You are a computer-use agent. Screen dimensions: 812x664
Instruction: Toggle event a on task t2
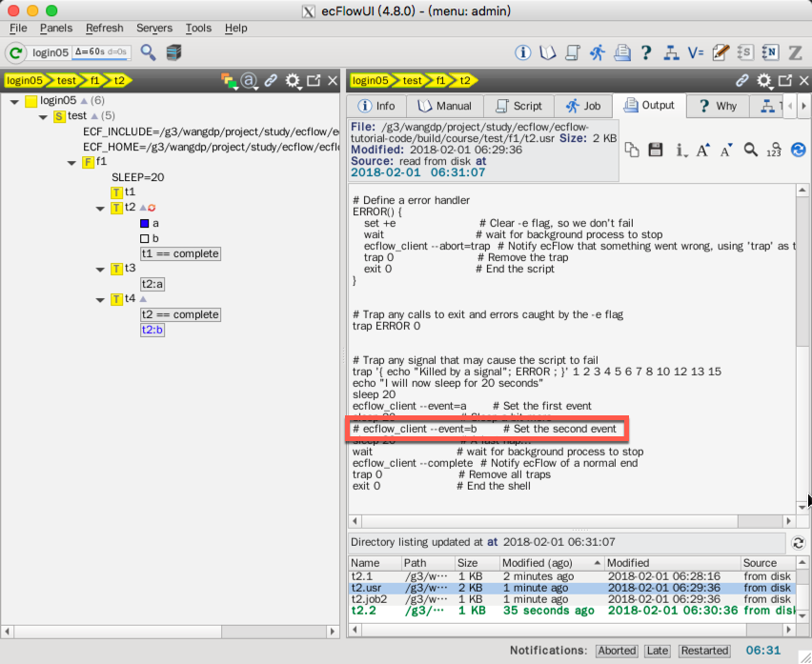[x=145, y=224]
